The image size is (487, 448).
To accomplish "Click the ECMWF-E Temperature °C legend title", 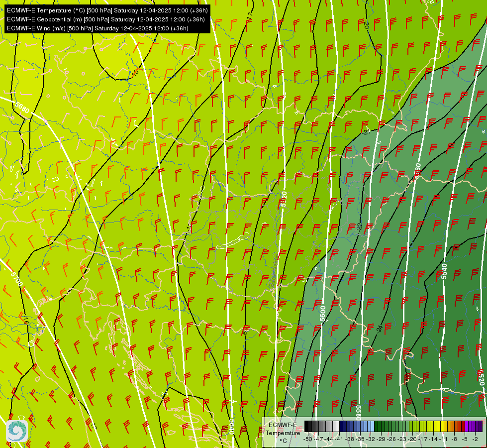I will pos(283,433).
